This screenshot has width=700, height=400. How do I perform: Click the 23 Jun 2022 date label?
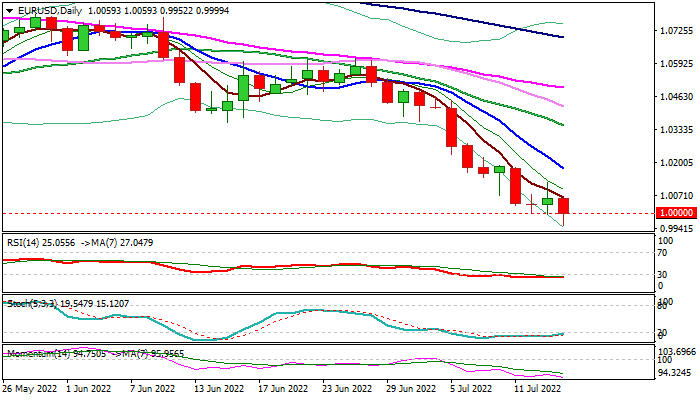tap(347, 387)
